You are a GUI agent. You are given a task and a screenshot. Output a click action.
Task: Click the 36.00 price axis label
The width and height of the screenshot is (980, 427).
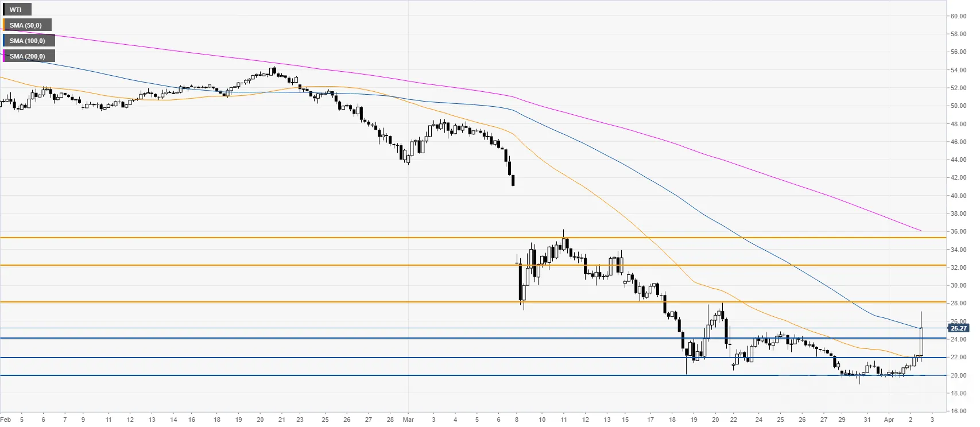pos(958,232)
